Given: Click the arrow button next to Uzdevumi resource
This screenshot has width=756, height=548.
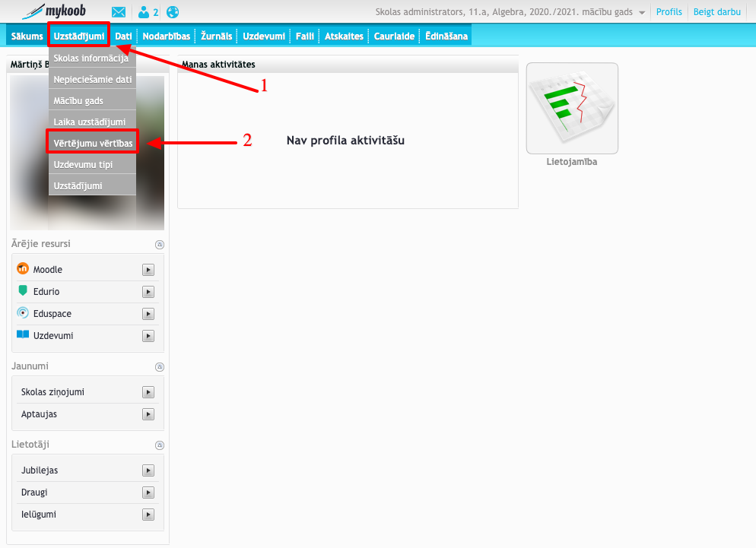Looking at the screenshot, I should pyautogui.click(x=148, y=336).
